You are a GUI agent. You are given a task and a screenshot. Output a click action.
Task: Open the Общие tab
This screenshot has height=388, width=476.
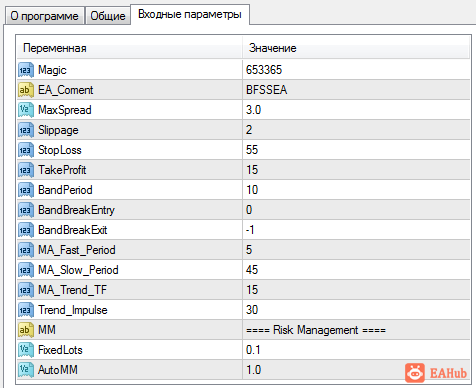(x=108, y=16)
